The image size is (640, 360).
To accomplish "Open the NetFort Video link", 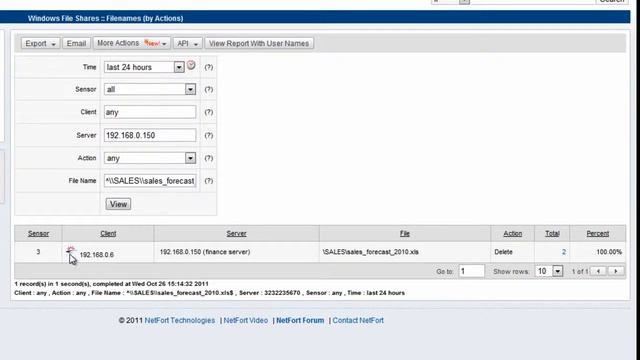I will click(x=246, y=320).
